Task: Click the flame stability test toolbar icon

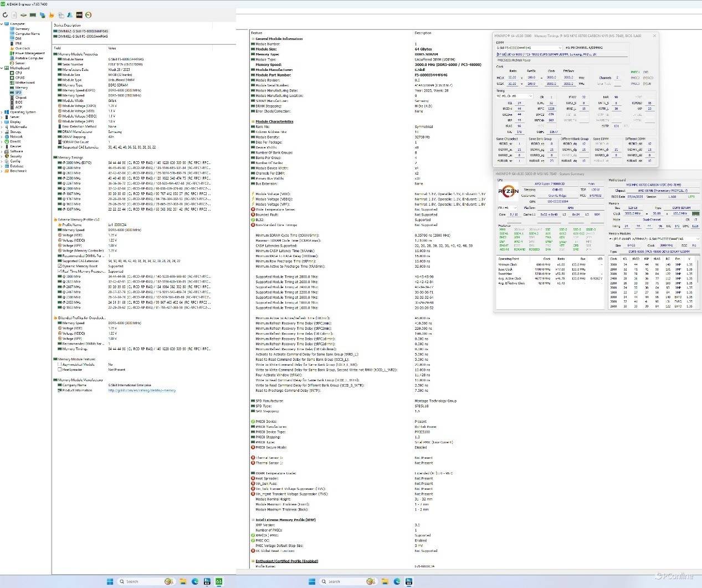Action: tap(52, 15)
